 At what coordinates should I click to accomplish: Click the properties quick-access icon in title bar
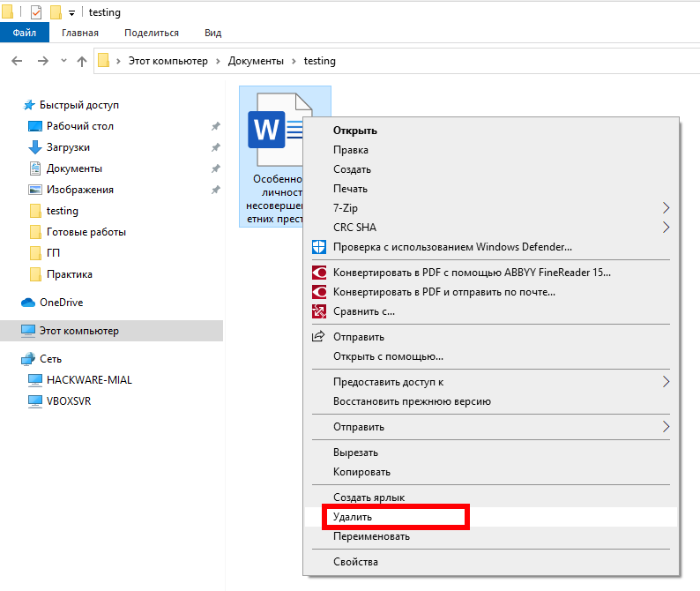(36, 12)
